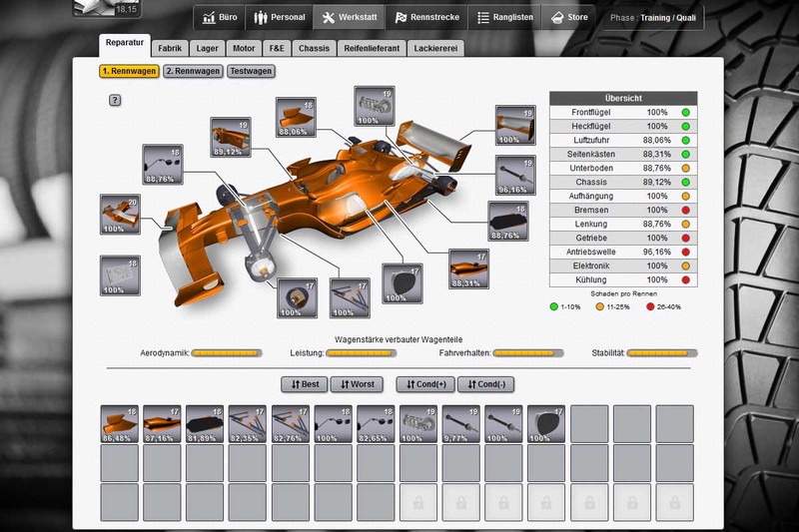The height and width of the screenshot is (532, 799).
Task: Select the installed gearbox part on the car diagram
Action: 374,106
